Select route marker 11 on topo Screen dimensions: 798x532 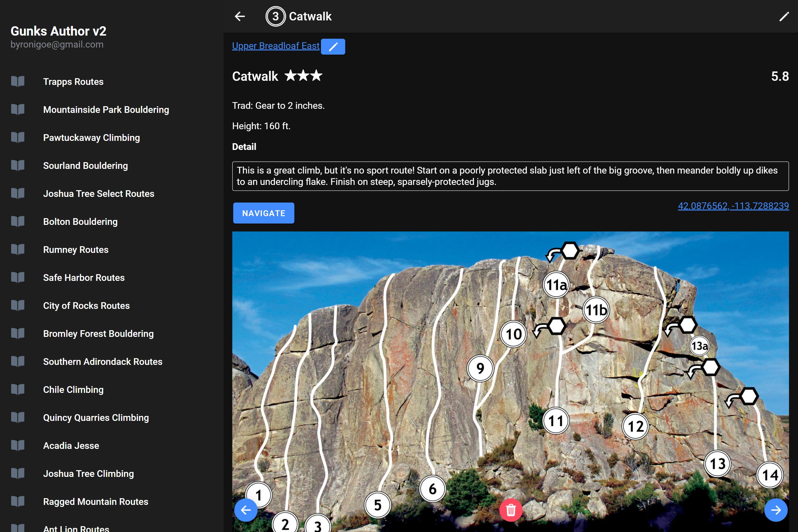pyautogui.click(x=556, y=421)
